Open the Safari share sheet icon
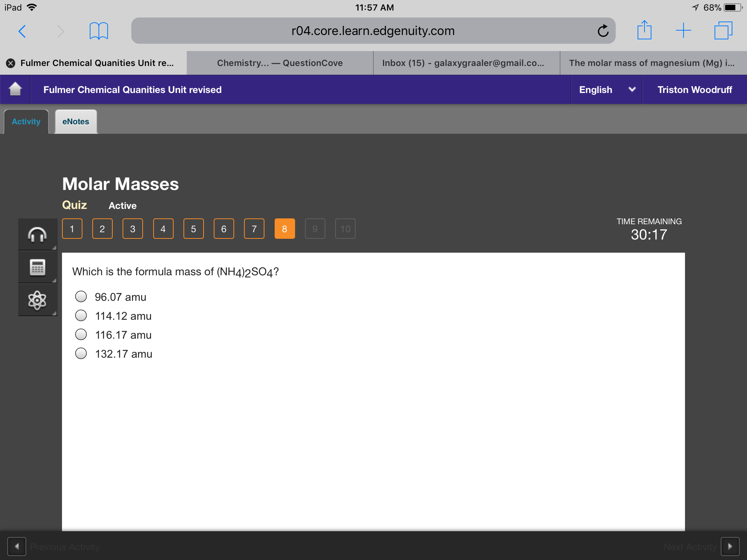 click(x=645, y=30)
